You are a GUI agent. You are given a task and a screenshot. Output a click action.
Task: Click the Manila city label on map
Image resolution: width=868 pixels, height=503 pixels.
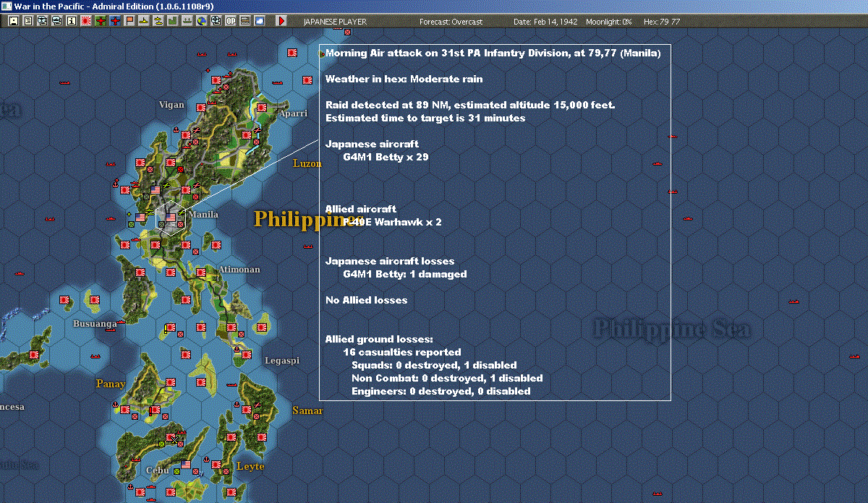coord(203,215)
